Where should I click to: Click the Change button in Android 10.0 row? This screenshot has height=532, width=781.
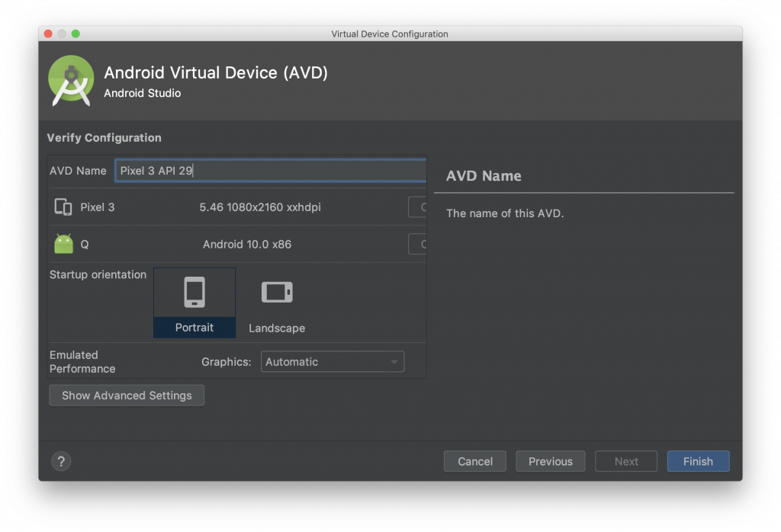[x=417, y=244]
